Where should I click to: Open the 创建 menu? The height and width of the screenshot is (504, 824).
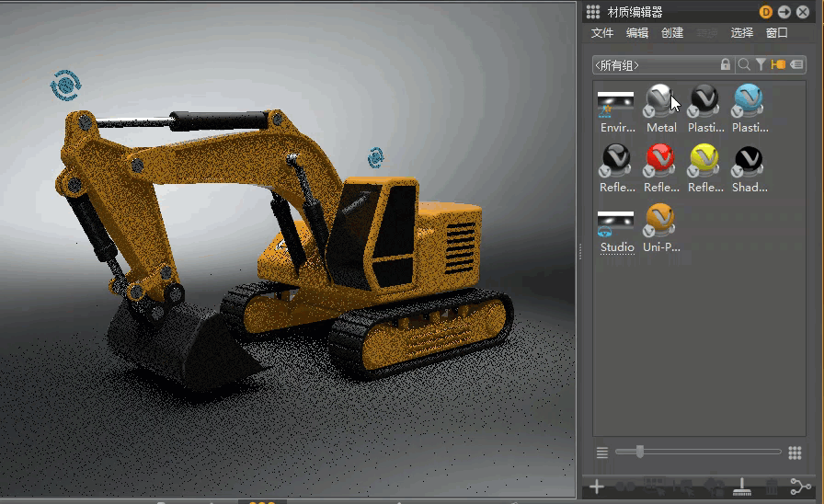pyautogui.click(x=672, y=33)
